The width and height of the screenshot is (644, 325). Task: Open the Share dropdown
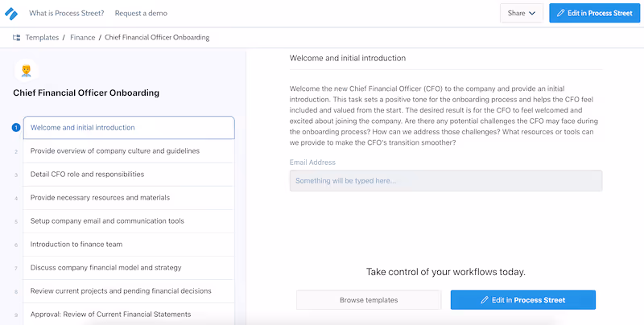tap(522, 13)
